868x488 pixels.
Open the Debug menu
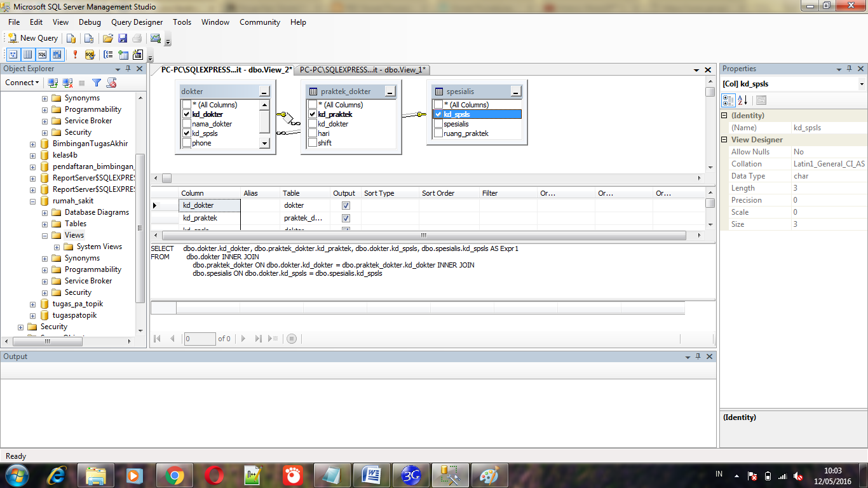90,22
